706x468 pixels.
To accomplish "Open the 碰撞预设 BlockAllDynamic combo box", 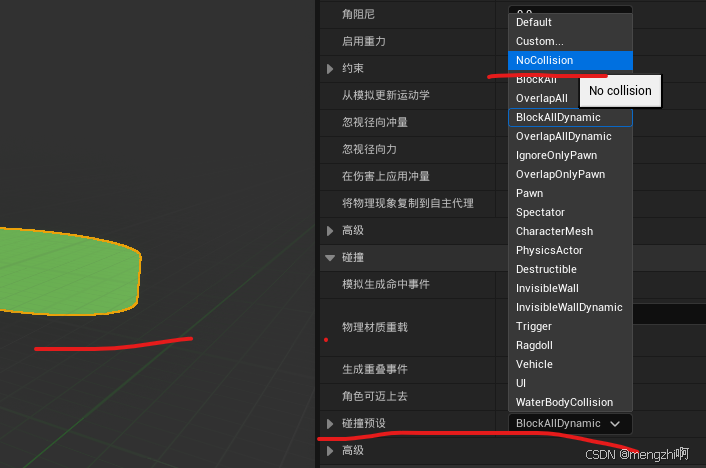I will pos(570,423).
